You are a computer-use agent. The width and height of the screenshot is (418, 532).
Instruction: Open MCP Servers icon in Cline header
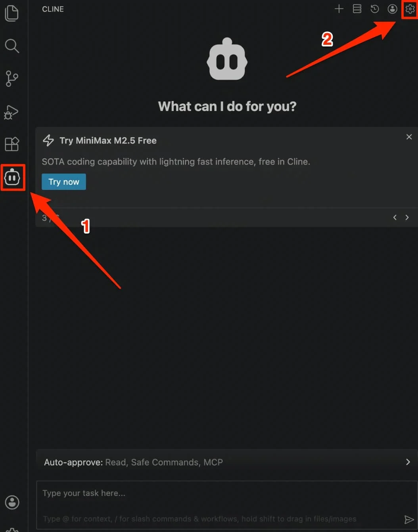pyautogui.click(x=357, y=9)
